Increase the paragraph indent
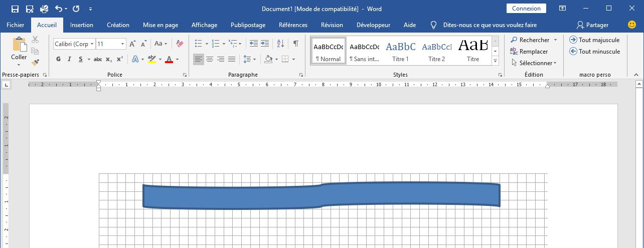Image resolution: width=644 pixels, height=248 pixels. pos(265,44)
